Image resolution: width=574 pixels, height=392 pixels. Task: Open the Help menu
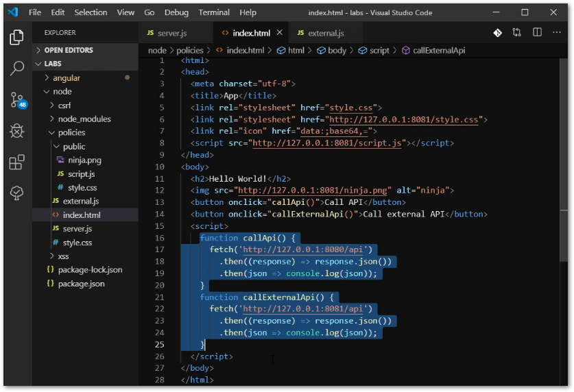pos(248,12)
